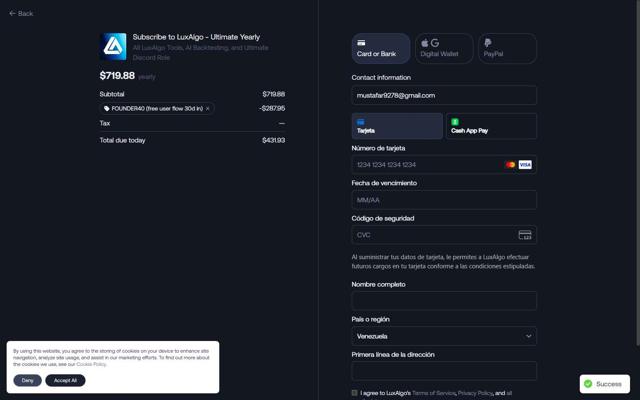Viewport: 640px width, 400px height.
Task: Accept All cookies in the banner
Action: pyautogui.click(x=65, y=380)
